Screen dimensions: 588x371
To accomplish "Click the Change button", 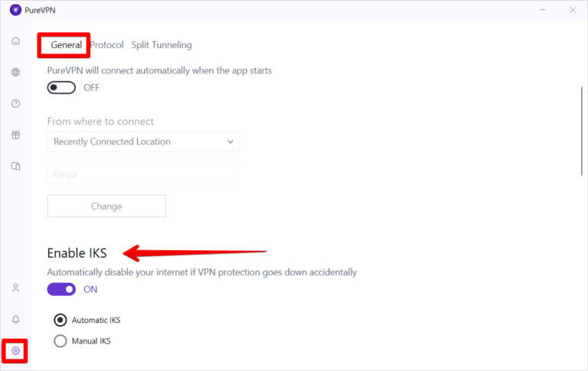I will click(106, 206).
